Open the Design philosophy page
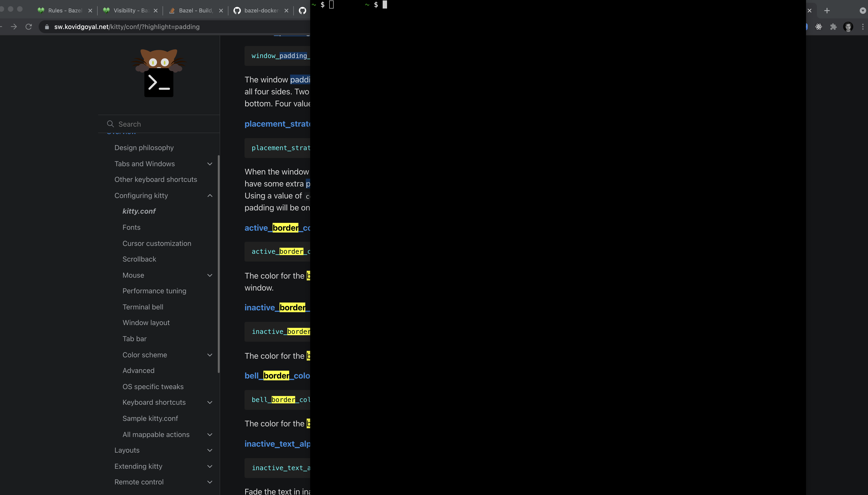The height and width of the screenshot is (495, 868). click(x=144, y=148)
